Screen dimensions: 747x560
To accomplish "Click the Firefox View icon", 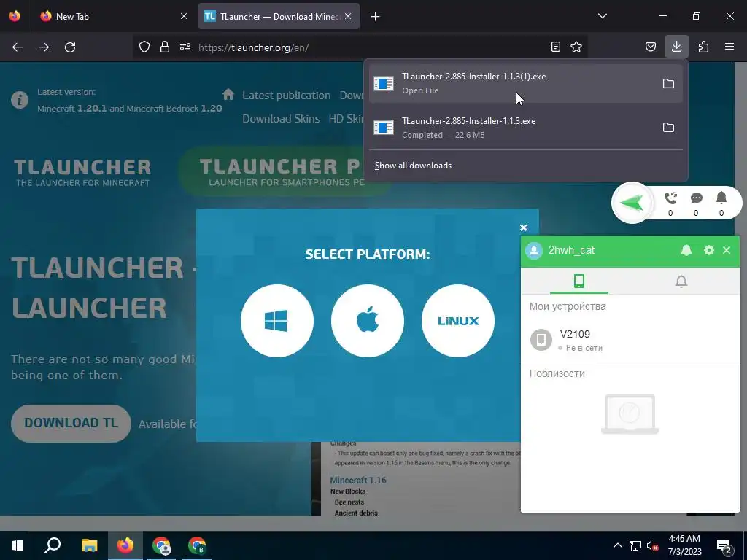I will tap(15, 16).
